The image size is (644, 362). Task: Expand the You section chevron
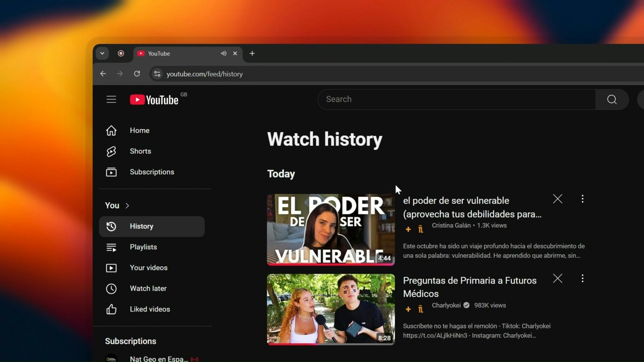click(x=127, y=206)
